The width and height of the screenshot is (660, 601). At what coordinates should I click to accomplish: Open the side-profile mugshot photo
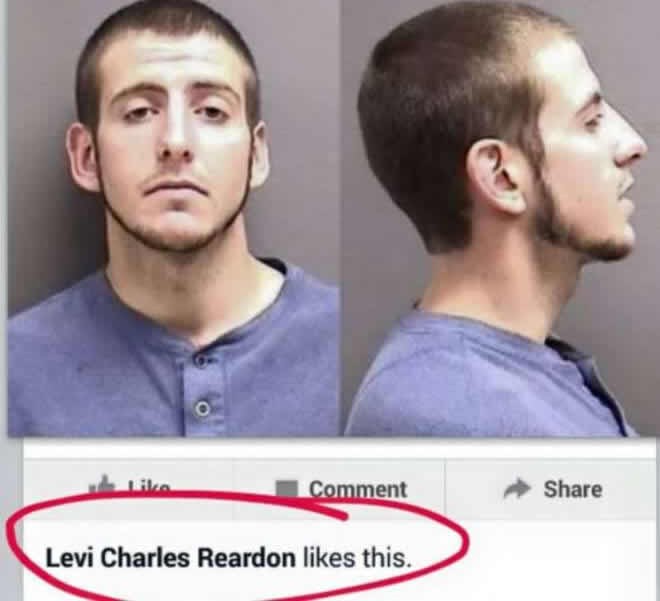(x=500, y=218)
